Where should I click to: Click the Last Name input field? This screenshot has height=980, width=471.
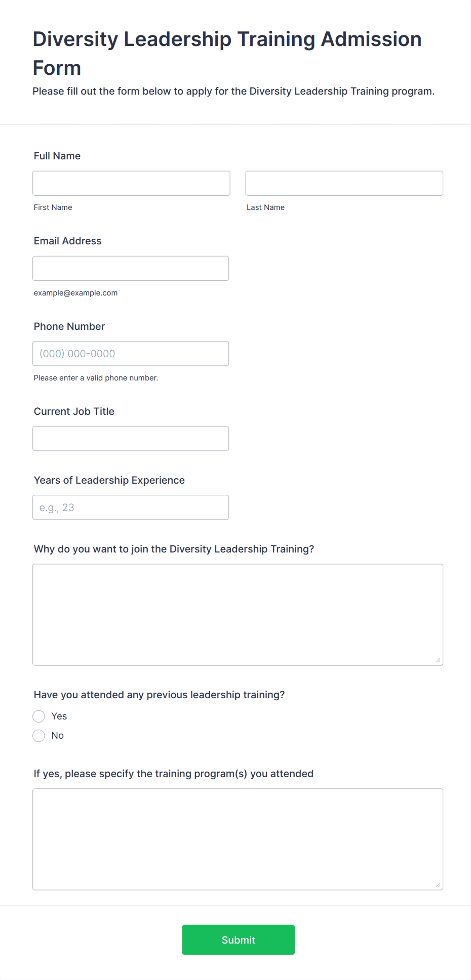[344, 183]
